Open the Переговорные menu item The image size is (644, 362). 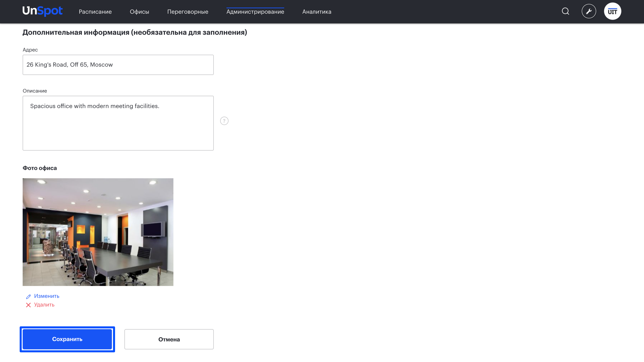[x=188, y=12]
